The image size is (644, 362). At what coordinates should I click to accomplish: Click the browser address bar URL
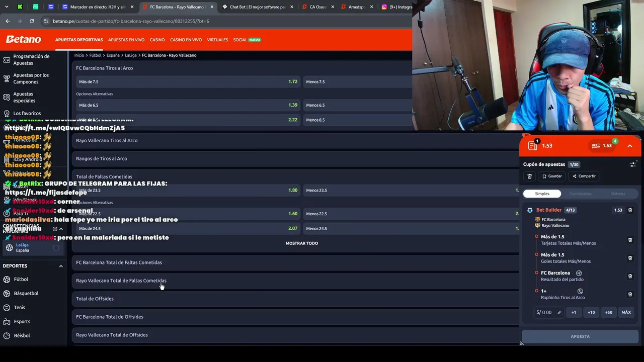(x=131, y=21)
